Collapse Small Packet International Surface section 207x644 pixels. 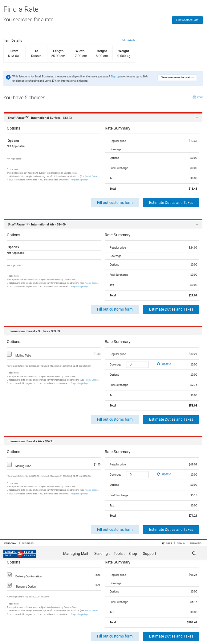click(x=197, y=118)
